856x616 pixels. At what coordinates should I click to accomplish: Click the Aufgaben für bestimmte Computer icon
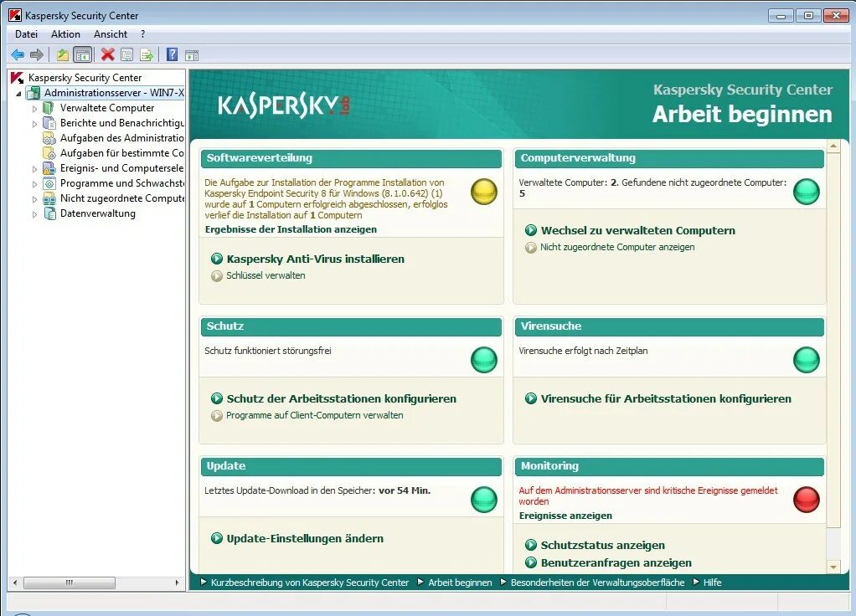coord(49,153)
